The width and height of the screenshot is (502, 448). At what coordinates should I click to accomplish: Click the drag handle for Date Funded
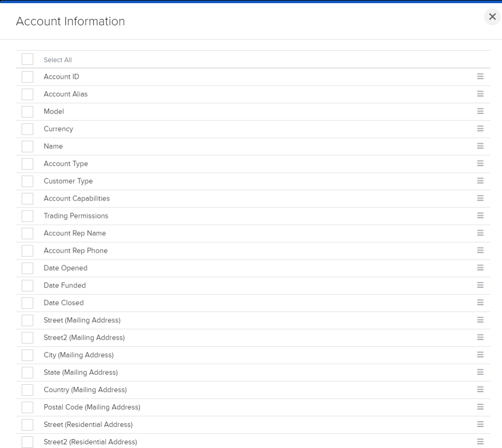480,285
